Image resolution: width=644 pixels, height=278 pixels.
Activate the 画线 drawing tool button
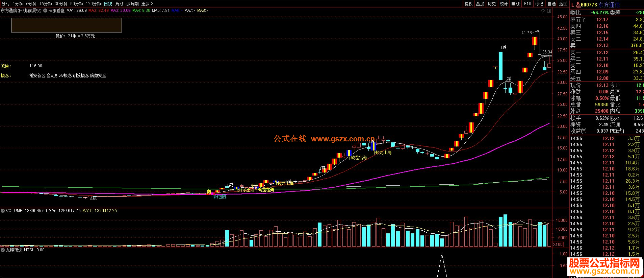point(515,4)
